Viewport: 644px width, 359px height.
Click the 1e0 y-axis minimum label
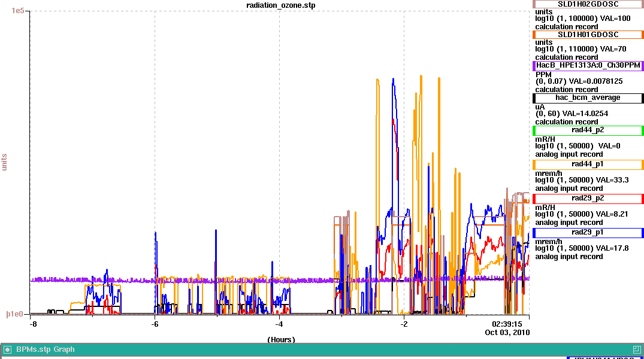click(x=15, y=314)
